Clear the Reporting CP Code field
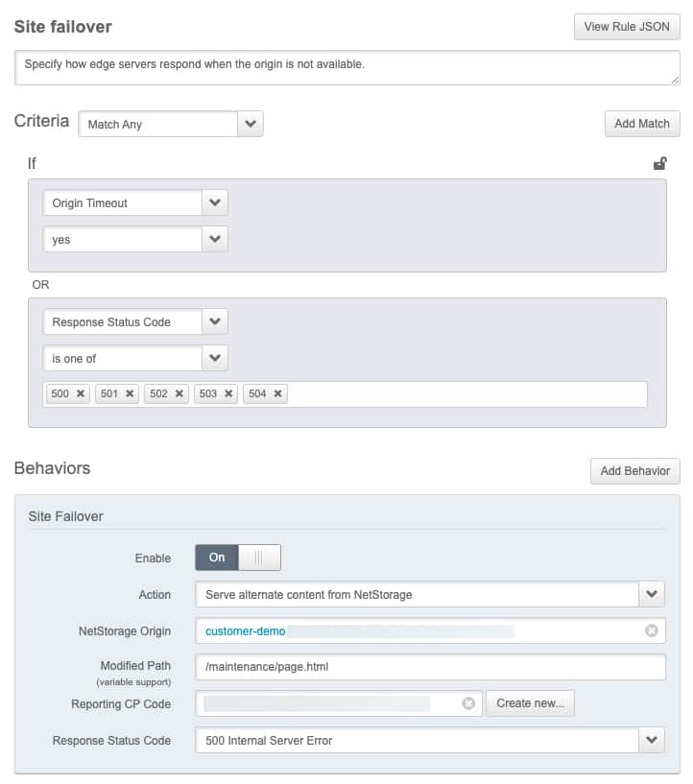 [468, 703]
